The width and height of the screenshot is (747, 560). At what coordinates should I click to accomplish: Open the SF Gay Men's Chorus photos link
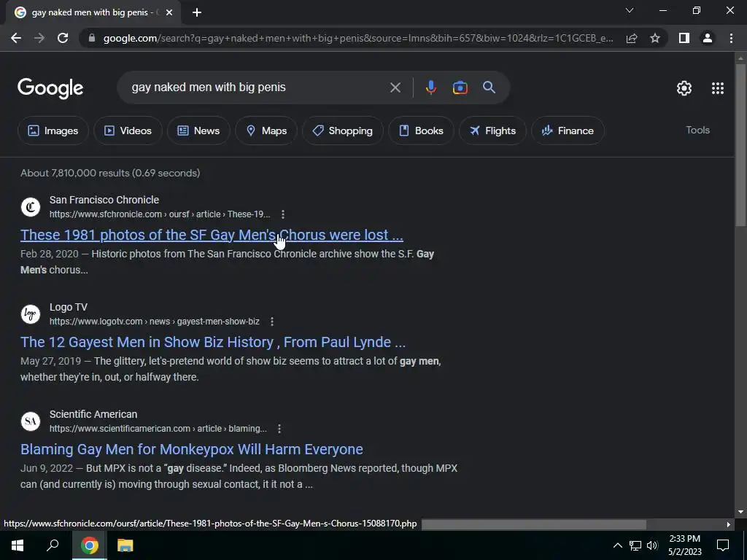click(x=212, y=235)
